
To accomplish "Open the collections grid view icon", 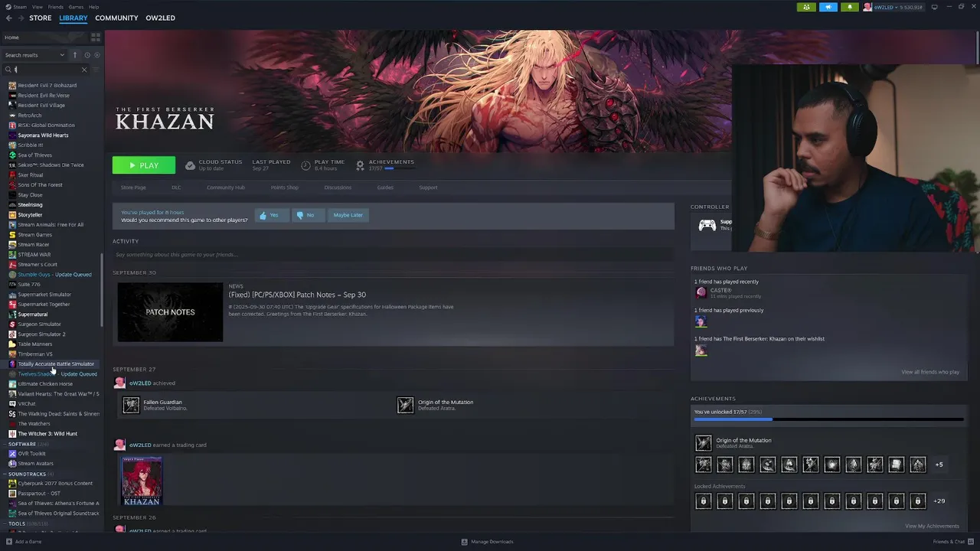I will coord(96,37).
